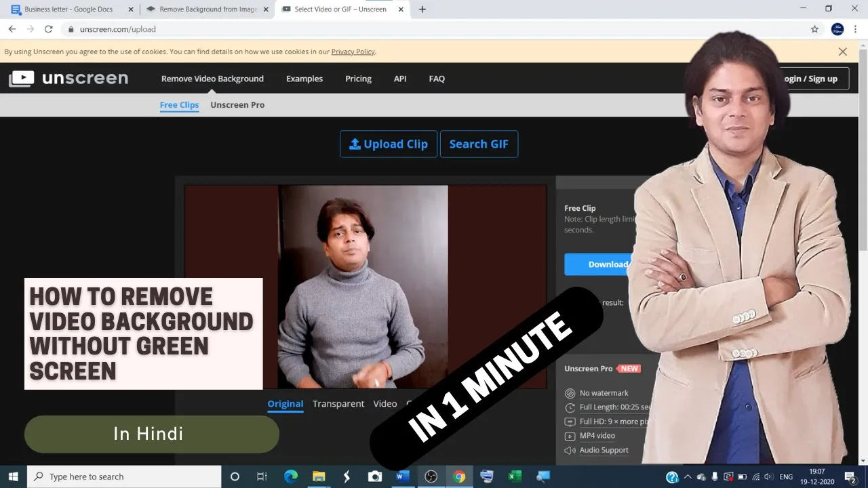Go back in browser history

click(x=12, y=29)
